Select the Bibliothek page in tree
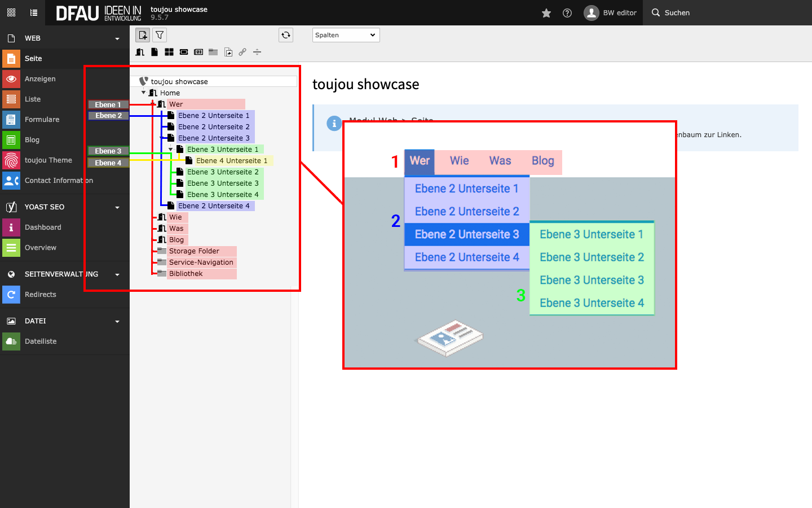 [x=186, y=274]
